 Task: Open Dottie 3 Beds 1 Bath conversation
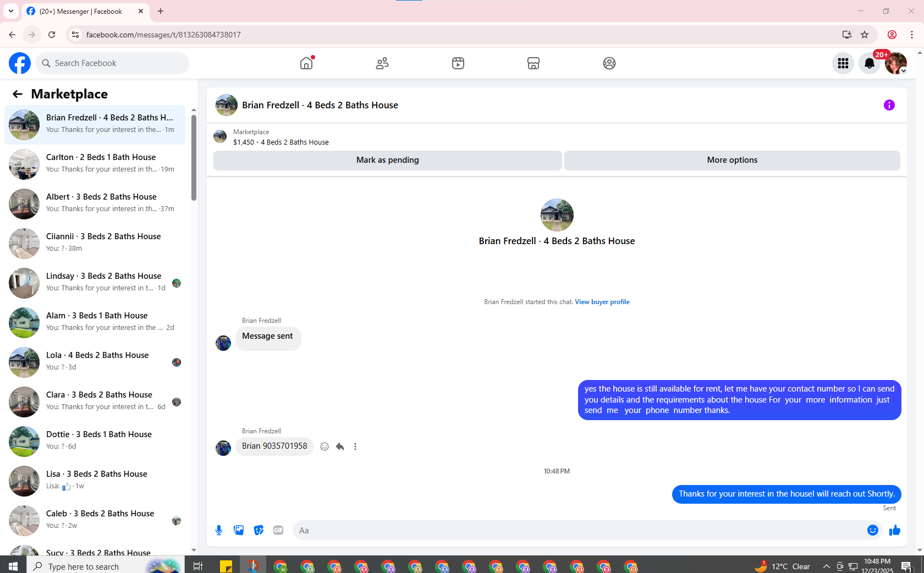coord(95,440)
